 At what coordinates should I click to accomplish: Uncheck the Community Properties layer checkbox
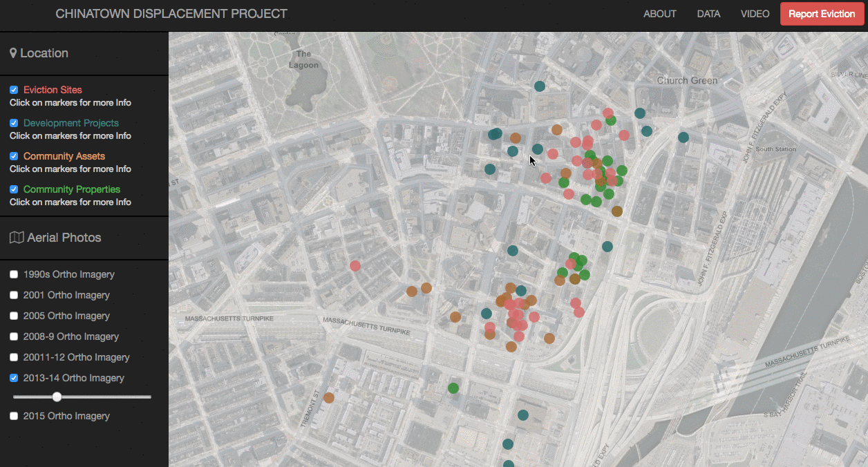14,189
